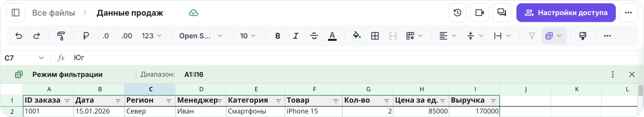This screenshot has width=644, height=117.
Task: Undo the last action
Action: coord(19,36)
